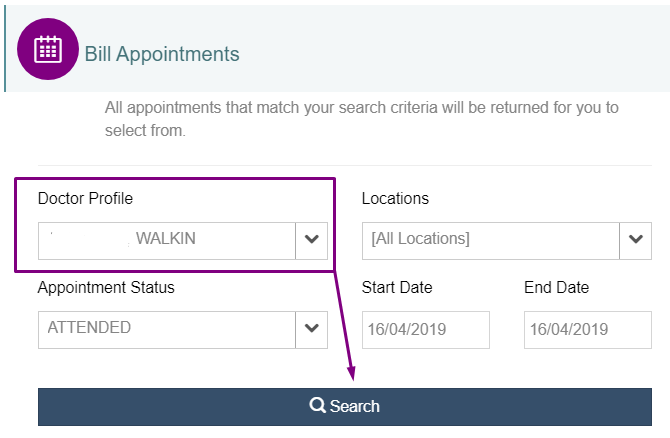Image resolution: width=670 pixels, height=438 pixels.
Task: Click the Start Date label
Action: [x=397, y=287]
